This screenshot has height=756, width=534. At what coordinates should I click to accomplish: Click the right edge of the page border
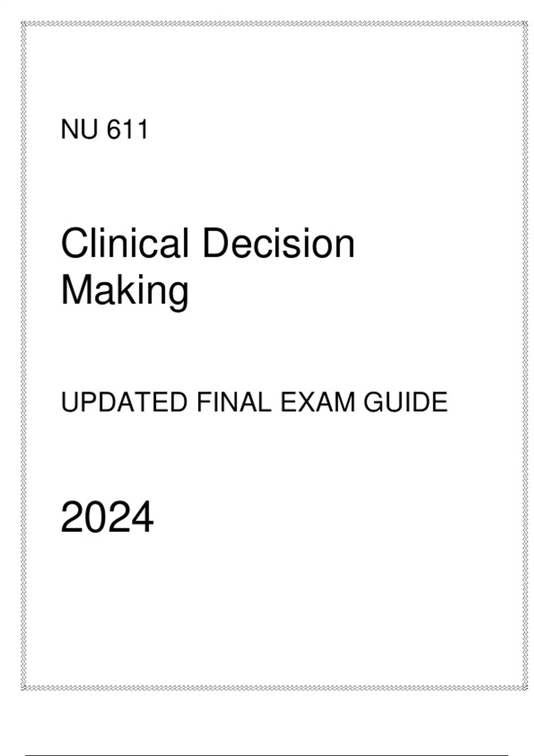click(525, 356)
